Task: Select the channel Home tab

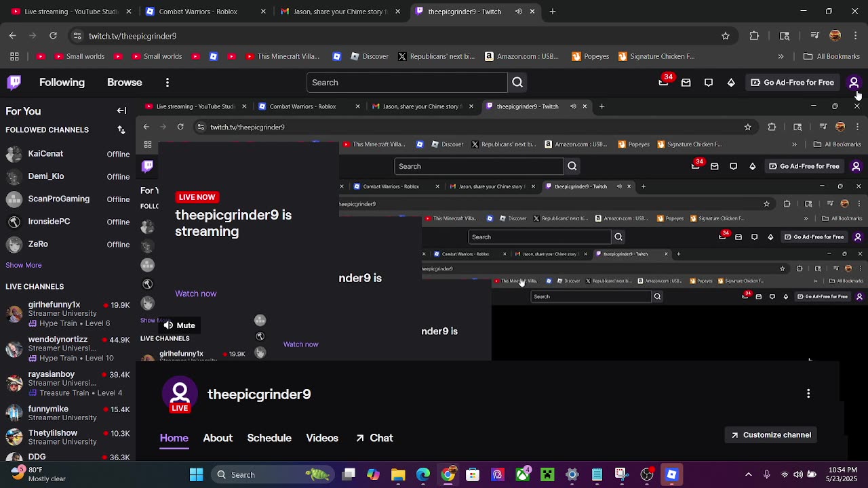Action: click(174, 438)
